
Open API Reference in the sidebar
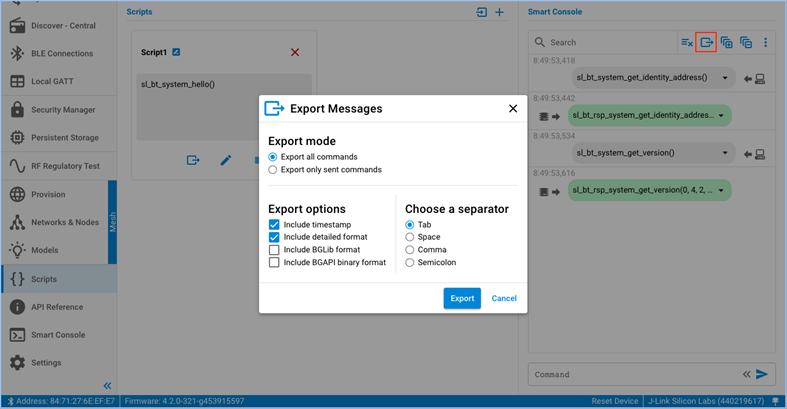pyautogui.click(x=58, y=307)
